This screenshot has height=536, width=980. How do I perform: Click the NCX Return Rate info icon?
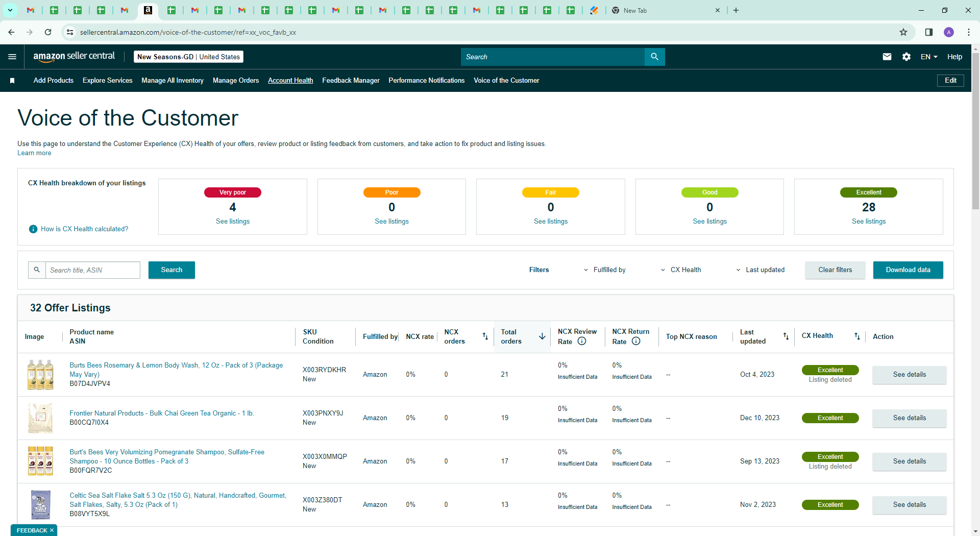[x=636, y=342]
